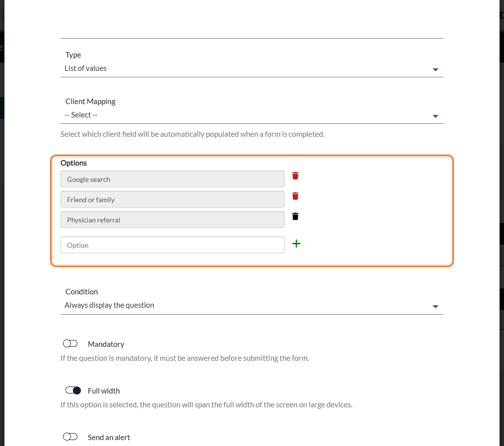Click the Full width label text
Screen dimensions: 504x446
click(104, 391)
